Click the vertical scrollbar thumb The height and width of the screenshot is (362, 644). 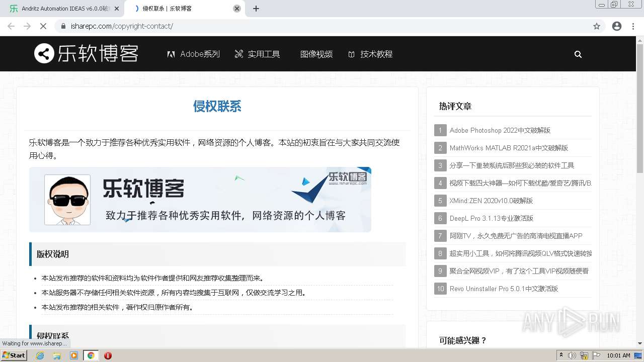[x=640, y=108]
